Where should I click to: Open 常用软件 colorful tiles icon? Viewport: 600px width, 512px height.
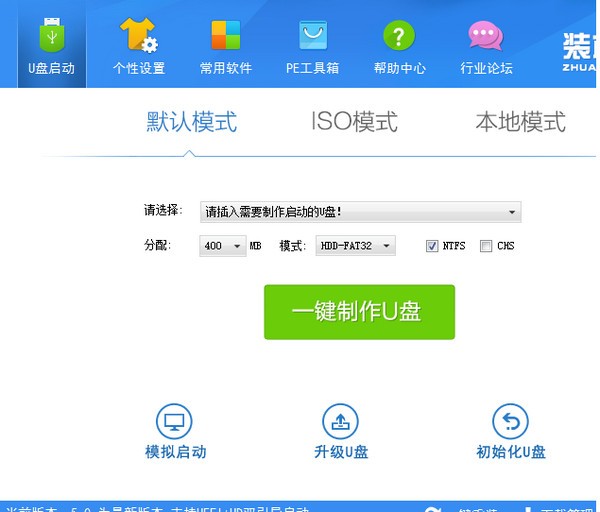(x=226, y=35)
